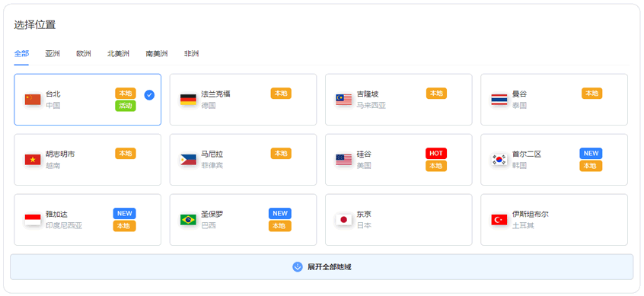Screen dimensions: 644x296
Task: Click the NEW badge on 雅加达
Action: pos(124,214)
